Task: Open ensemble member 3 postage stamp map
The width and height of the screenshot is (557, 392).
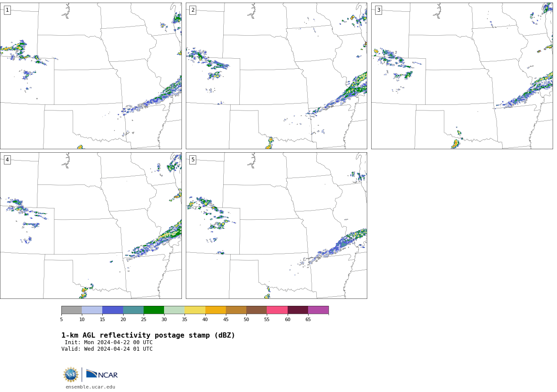Action: [x=462, y=76]
